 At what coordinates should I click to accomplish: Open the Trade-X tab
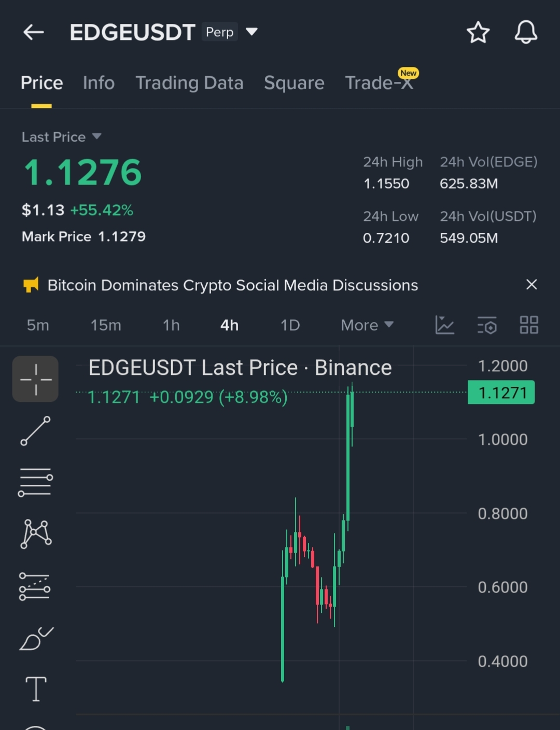380,83
